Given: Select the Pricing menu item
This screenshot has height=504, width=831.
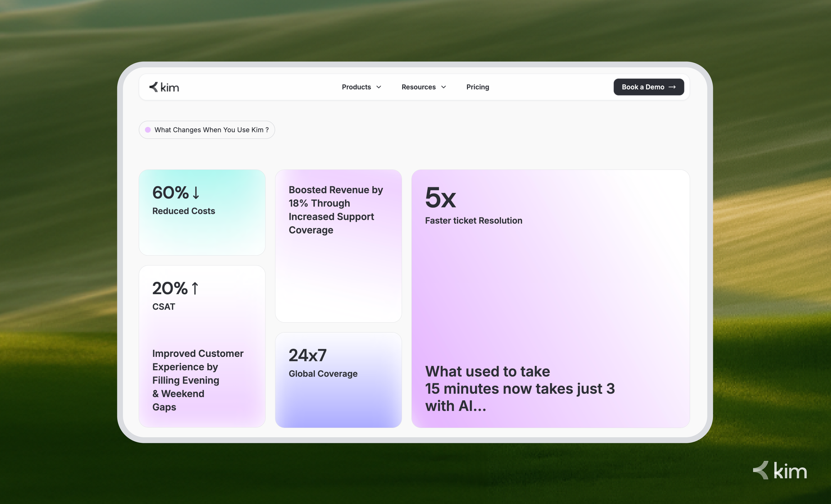Looking at the screenshot, I should [477, 87].
